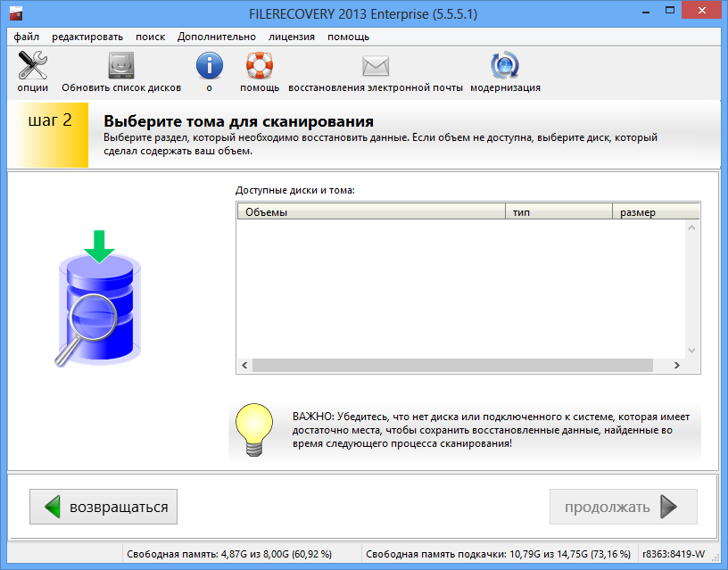
Task: Click Обновить список дисков hard drive icon
Action: [x=121, y=65]
